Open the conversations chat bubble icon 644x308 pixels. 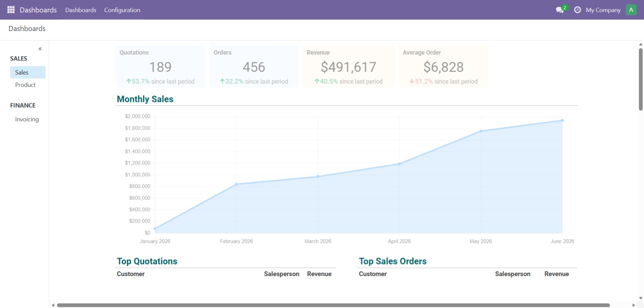(x=560, y=10)
